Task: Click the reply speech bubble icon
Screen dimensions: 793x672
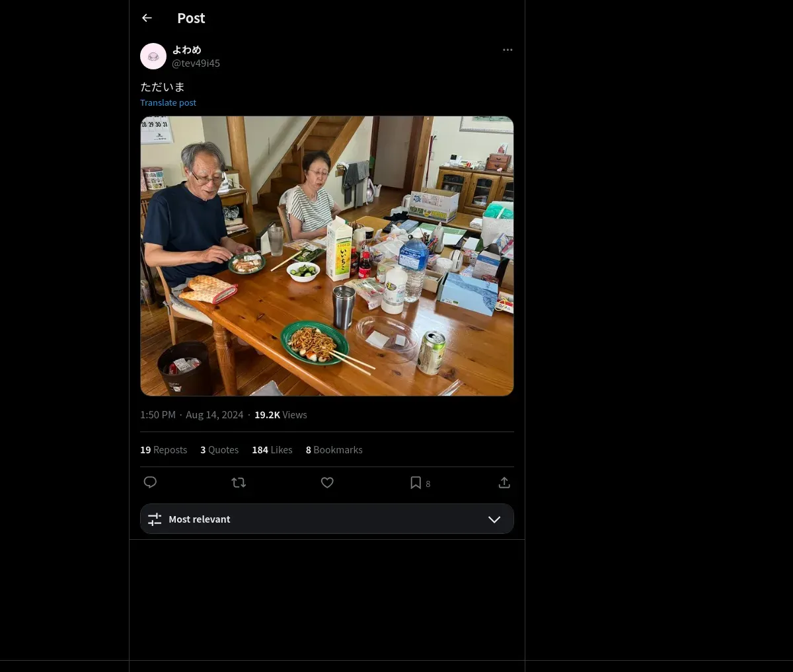Action: [x=150, y=482]
